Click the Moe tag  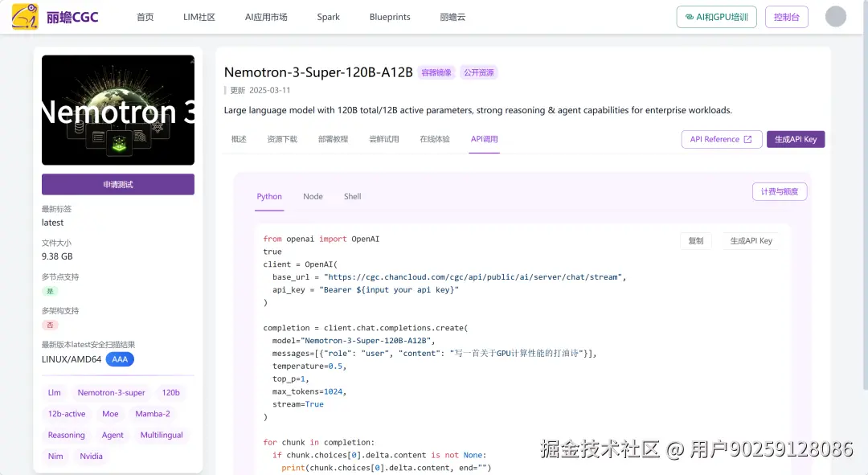point(110,414)
